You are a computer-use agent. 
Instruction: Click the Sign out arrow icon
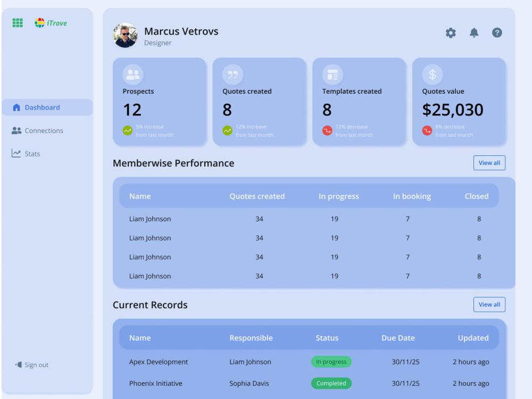click(18, 364)
